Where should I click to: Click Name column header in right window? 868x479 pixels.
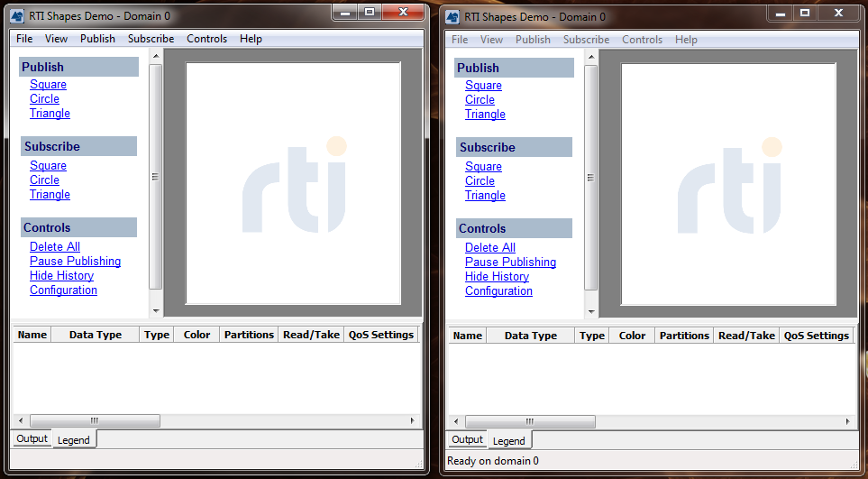(x=467, y=336)
